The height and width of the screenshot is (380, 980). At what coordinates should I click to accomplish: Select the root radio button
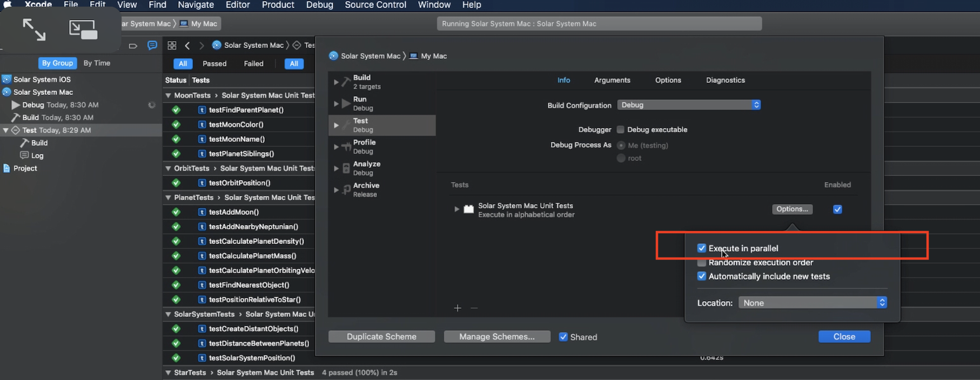[621, 158]
